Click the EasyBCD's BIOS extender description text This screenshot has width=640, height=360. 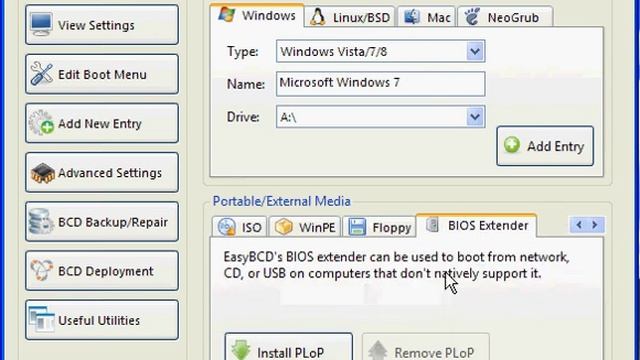tap(396, 265)
